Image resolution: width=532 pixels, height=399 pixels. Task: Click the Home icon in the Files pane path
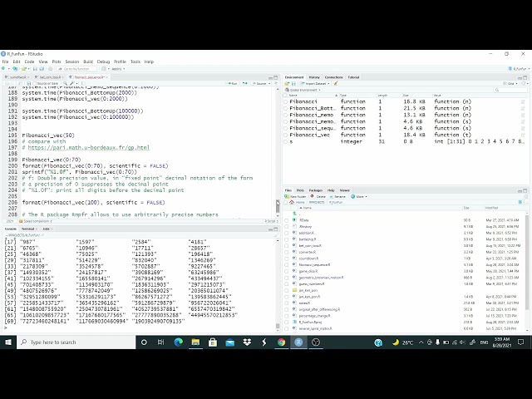pyautogui.click(x=292, y=202)
